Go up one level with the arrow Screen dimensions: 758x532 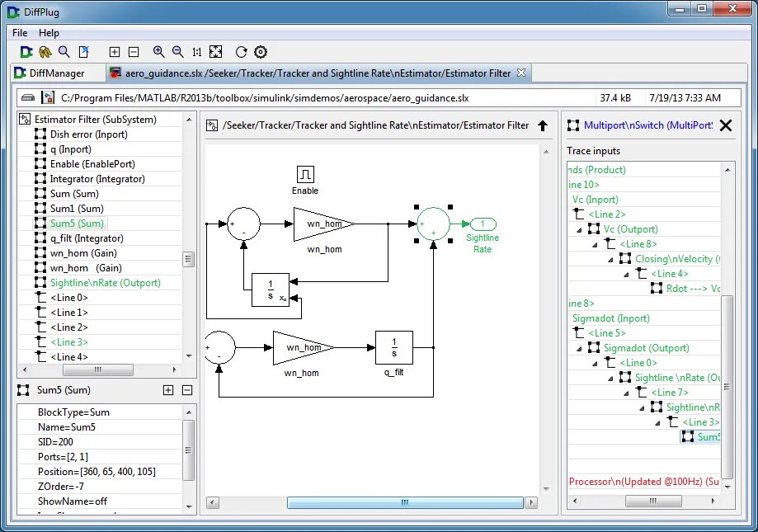(543, 125)
